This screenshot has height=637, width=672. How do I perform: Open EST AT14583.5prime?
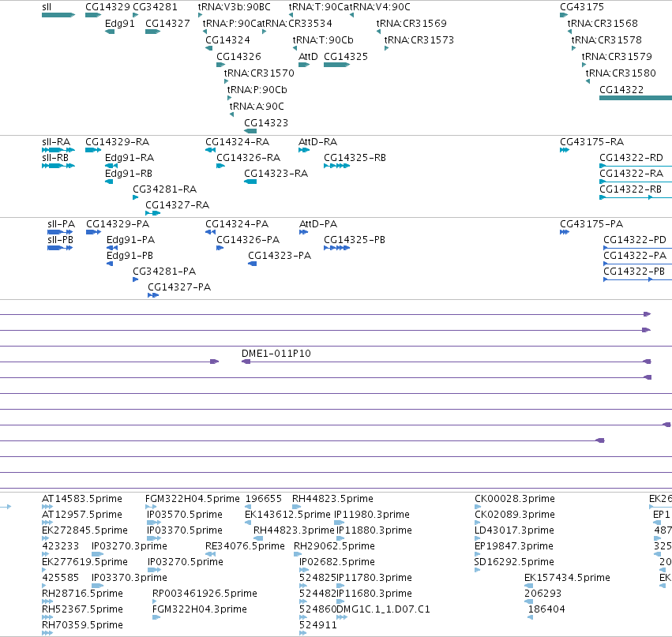click(x=47, y=507)
